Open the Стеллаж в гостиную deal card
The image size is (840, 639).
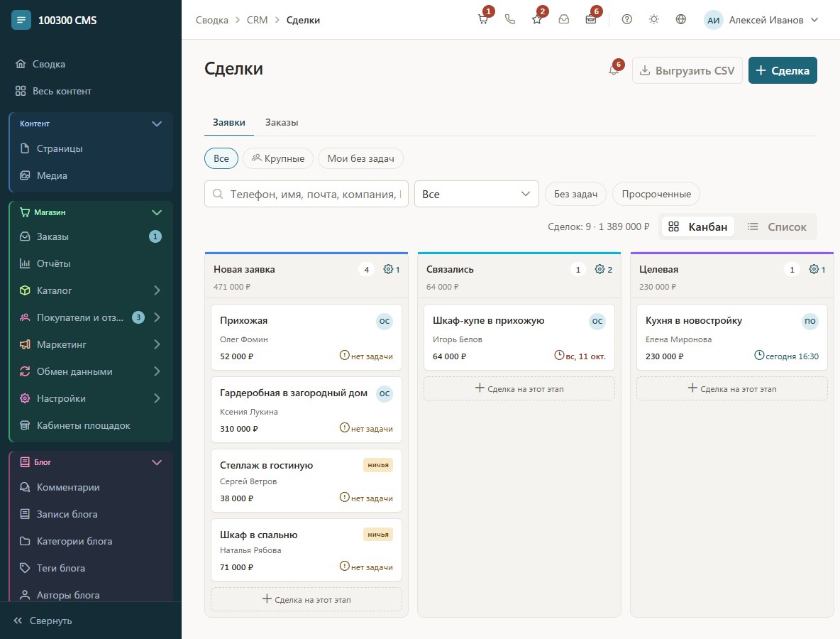(306, 481)
